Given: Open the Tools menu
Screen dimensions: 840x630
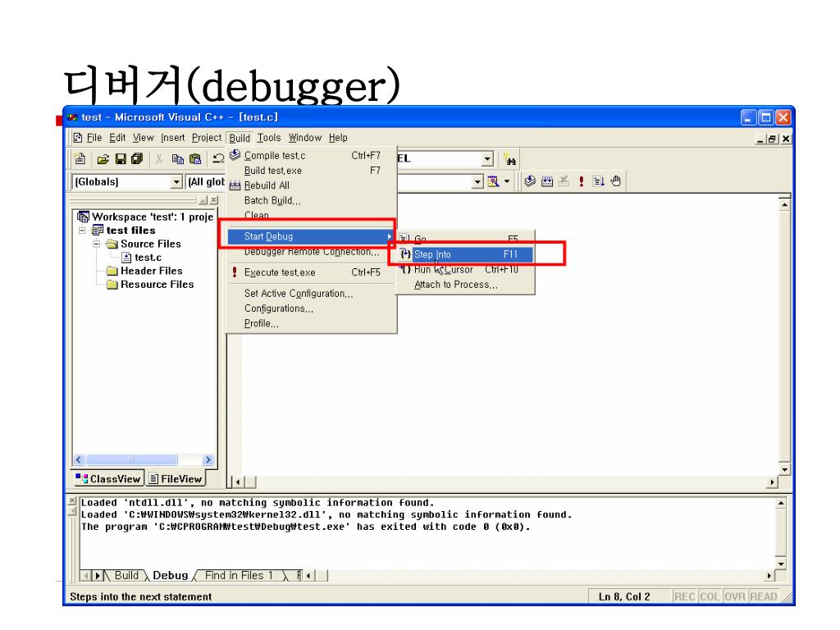Looking at the screenshot, I should (268, 138).
